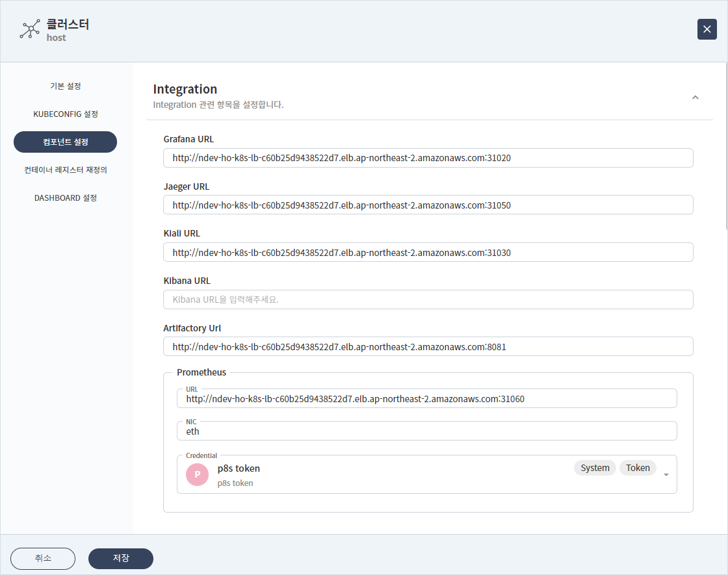Click the Prometheus URL input field
Image resolution: width=728 pixels, height=575 pixels.
coord(426,399)
